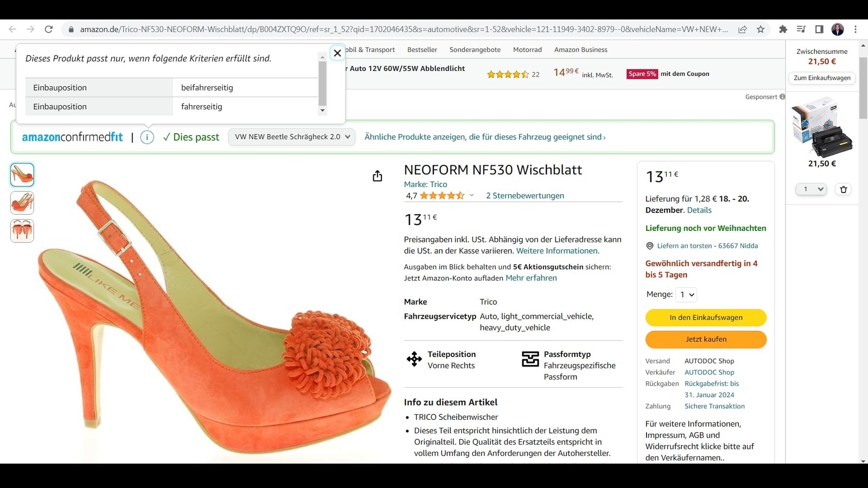Open cart sidebar quantity dropdown
This screenshot has width=868, height=488.
pyautogui.click(x=811, y=189)
